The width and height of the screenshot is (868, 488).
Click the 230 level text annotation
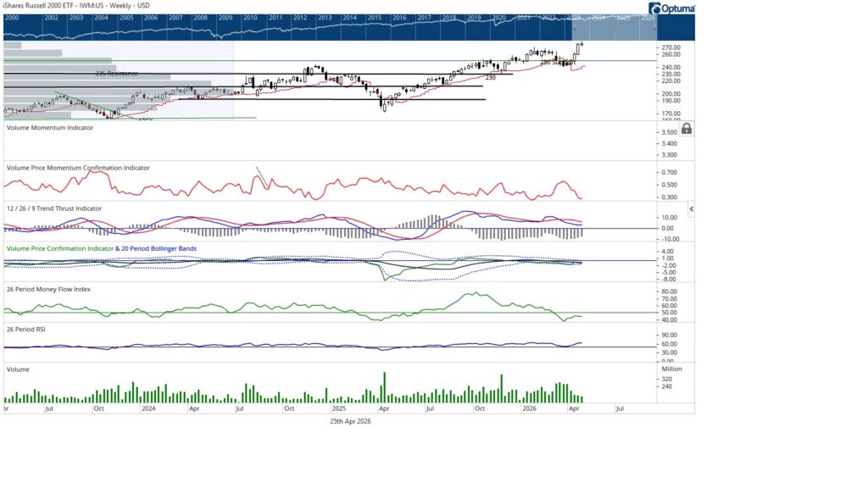[490, 78]
